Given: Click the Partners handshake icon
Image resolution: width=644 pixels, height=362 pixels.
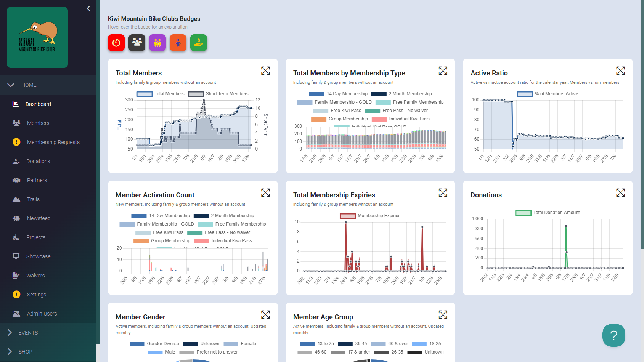Looking at the screenshot, I should [16, 180].
